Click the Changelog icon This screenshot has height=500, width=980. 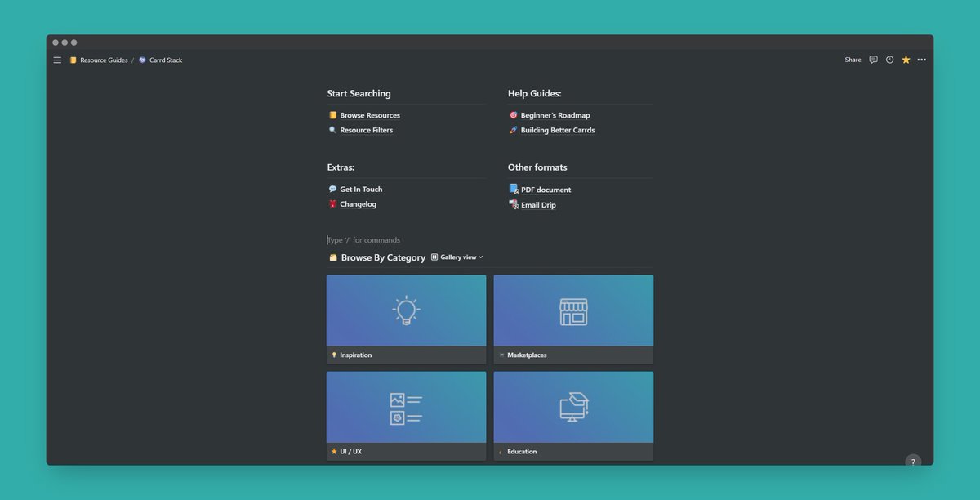(x=332, y=204)
